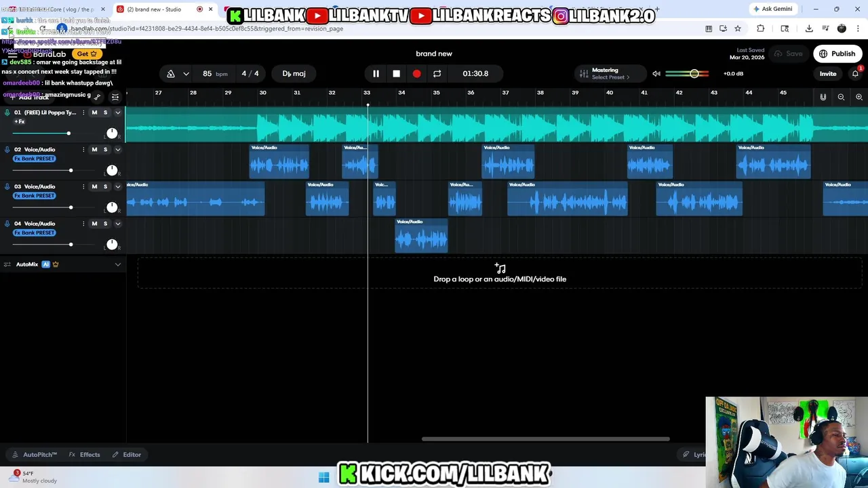Click bar 37 on timeline ruler
This screenshot has width=868, height=488.
505,93
